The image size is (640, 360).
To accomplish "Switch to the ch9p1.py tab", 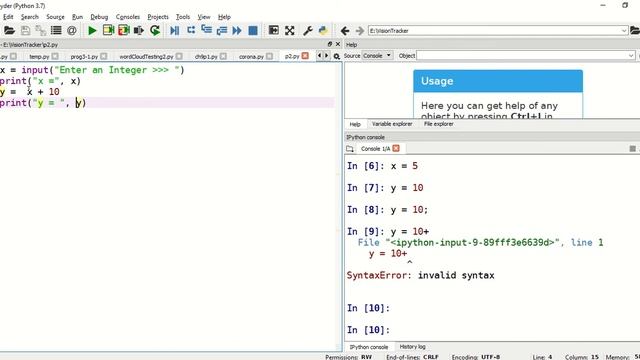I will tap(206, 56).
